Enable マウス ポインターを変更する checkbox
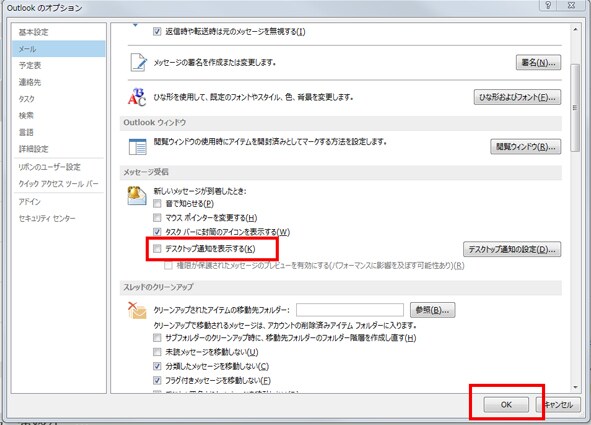Viewport: 591px width, 425px height. pyautogui.click(x=157, y=218)
